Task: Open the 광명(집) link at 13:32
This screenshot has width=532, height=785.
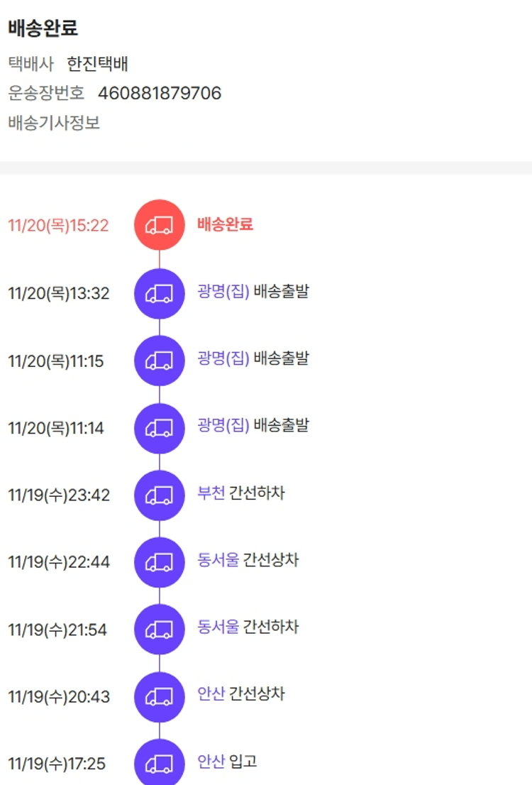Action: pyautogui.click(x=223, y=292)
